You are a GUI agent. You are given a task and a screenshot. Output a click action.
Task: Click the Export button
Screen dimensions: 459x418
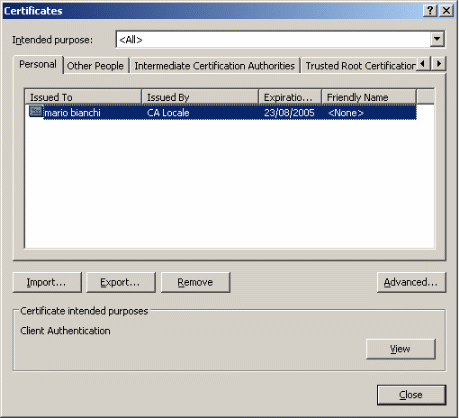(120, 282)
